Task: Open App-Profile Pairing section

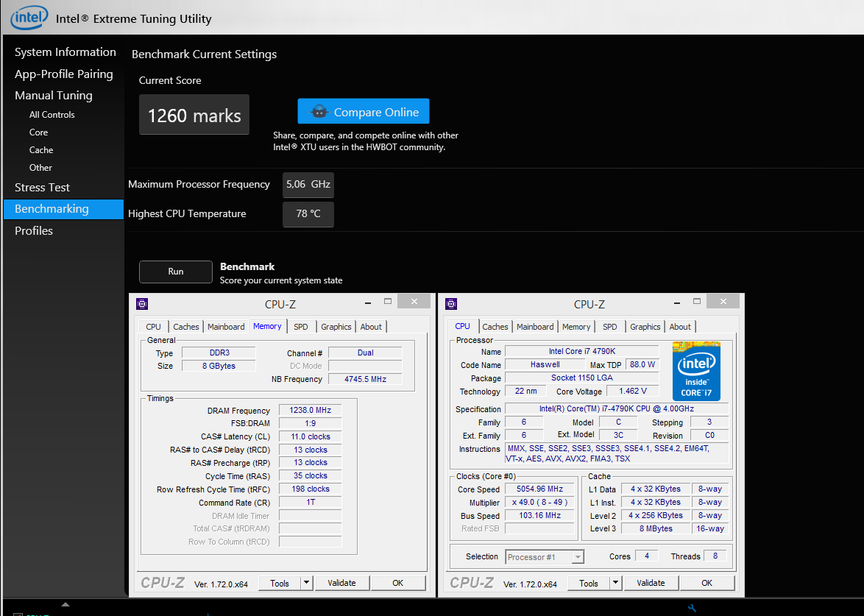Action: point(63,74)
